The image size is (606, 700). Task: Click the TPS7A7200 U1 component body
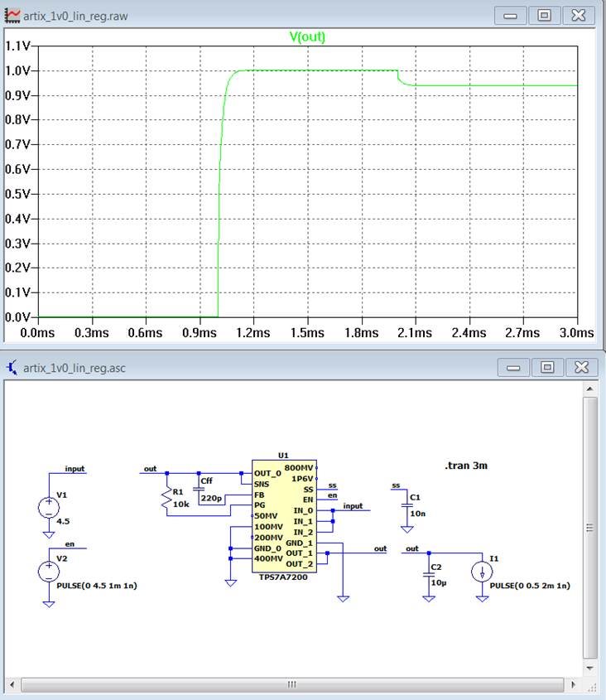point(284,516)
